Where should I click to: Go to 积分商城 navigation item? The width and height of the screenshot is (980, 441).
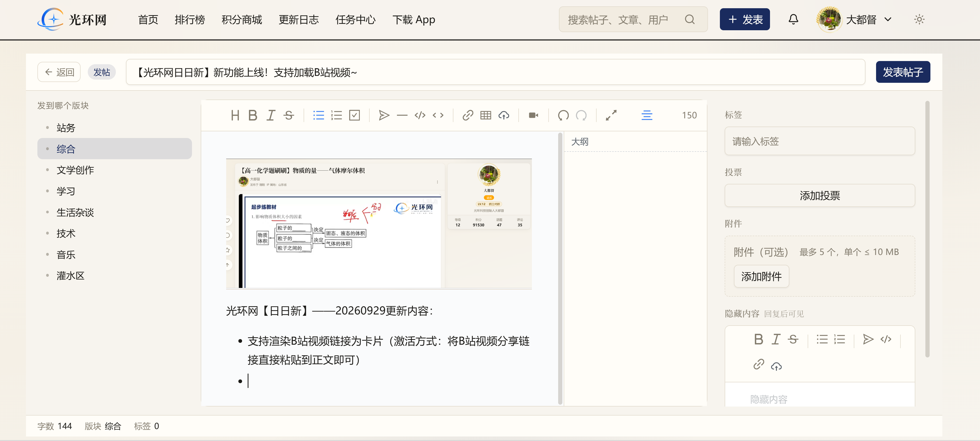coord(242,19)
